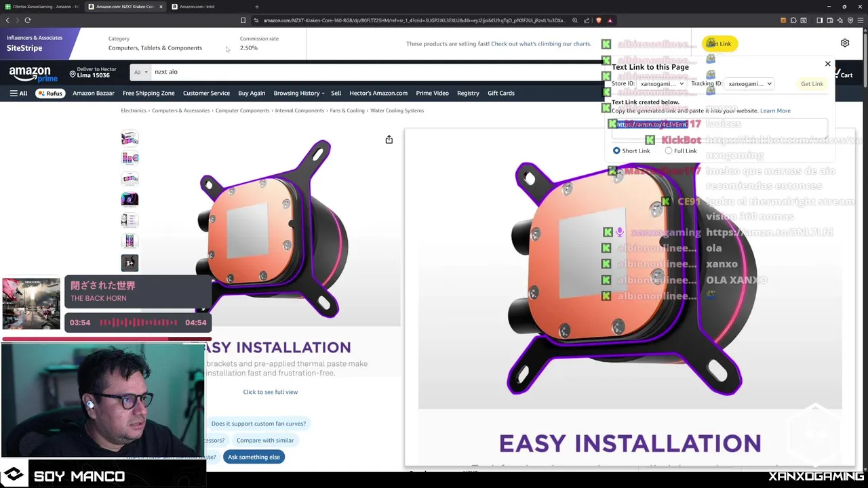Screen dimensions: 868x488
Task: Open Prime Video nav item
Action: click(432, 93)
